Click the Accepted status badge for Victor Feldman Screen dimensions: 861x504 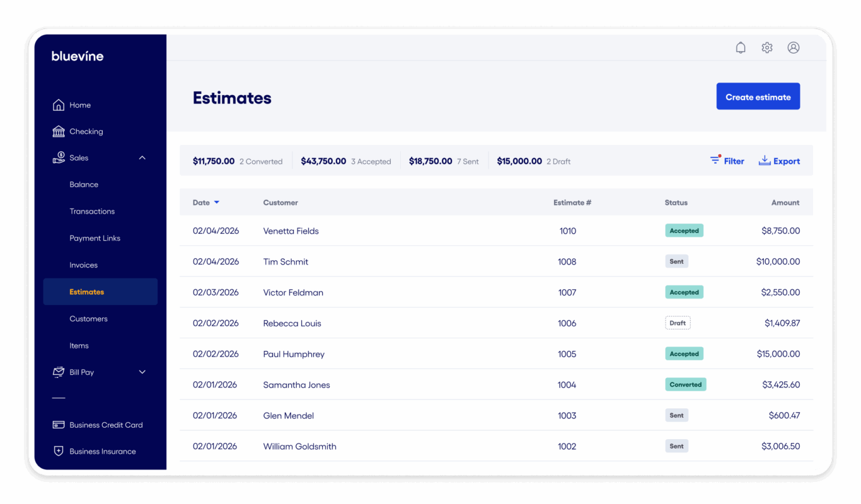coord(684,292)
